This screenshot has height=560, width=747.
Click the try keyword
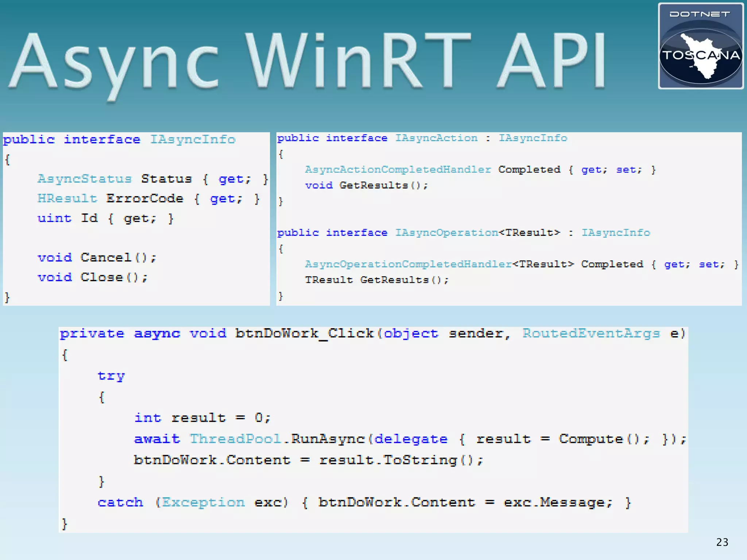[x=111, y=376]
